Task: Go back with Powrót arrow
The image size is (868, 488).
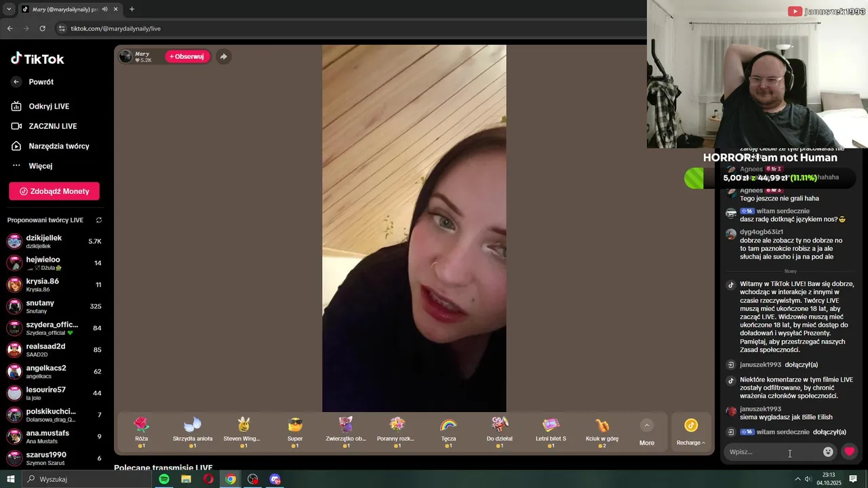Action: (x=17, y=82)
